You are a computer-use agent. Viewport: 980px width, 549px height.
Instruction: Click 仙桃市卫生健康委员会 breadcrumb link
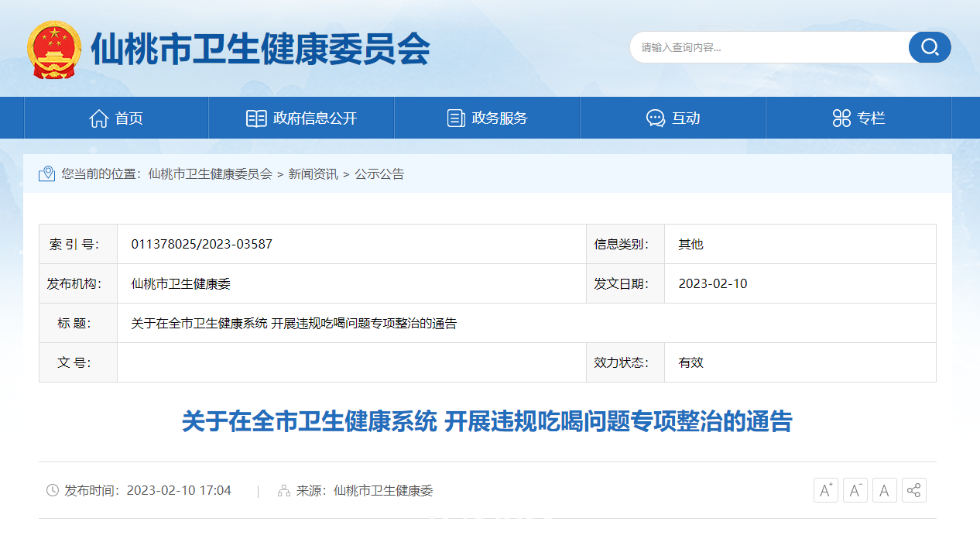(x=210, y=174)
